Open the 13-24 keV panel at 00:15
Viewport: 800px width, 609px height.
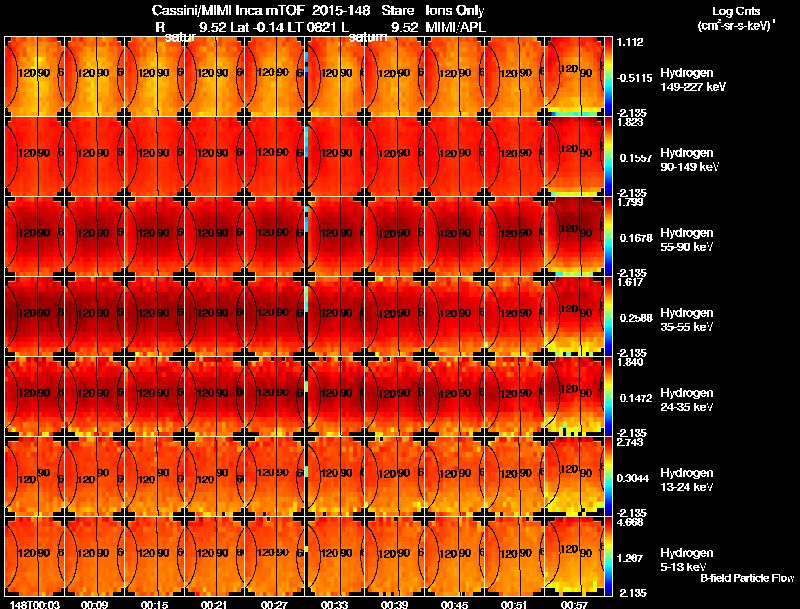pos(155,476)
